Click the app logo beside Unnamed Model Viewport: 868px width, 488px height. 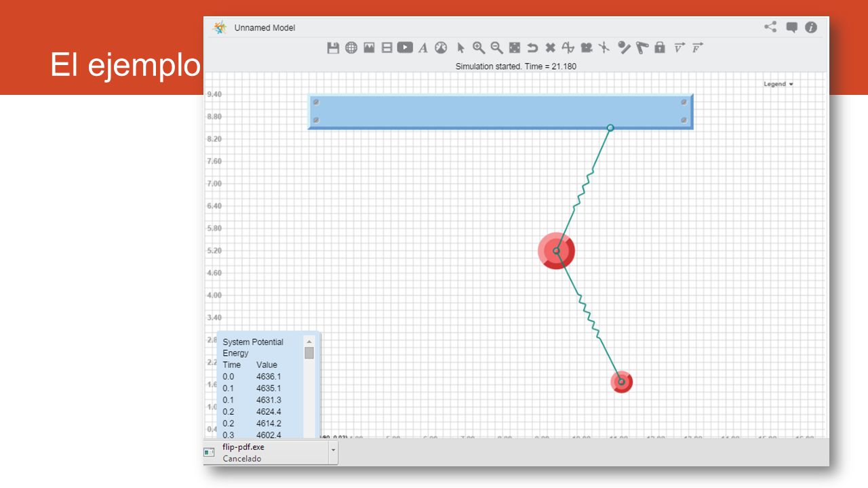220,27
